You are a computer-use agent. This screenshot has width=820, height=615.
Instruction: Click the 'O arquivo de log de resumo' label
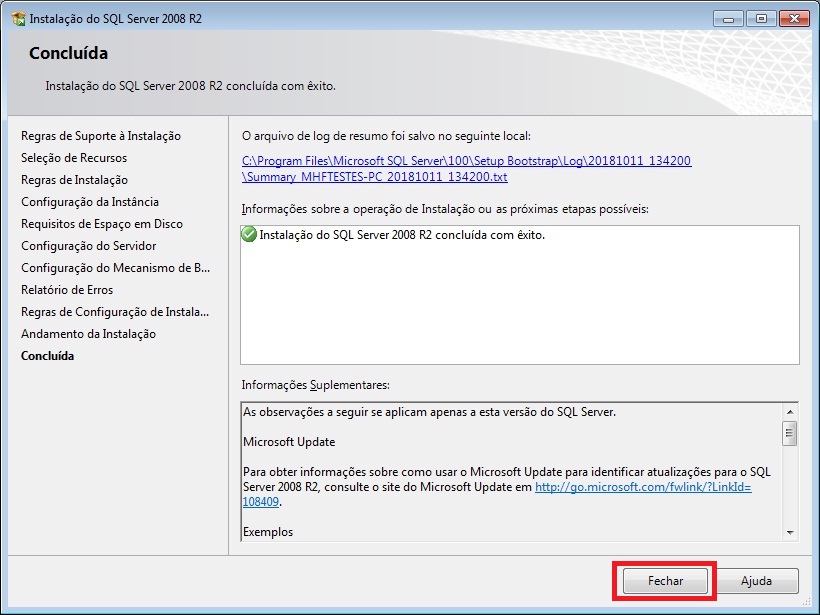point(386,136)
